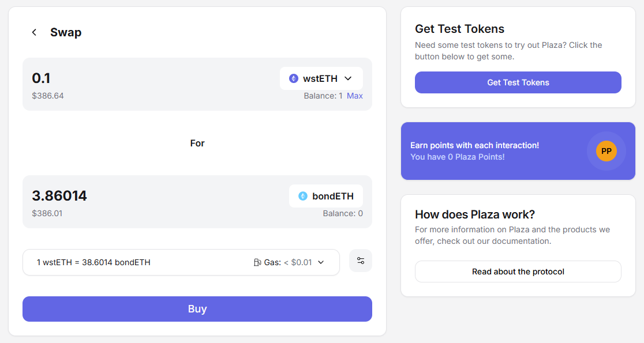Click the wstETH token logo icon
Image resolution: width=644 pixels, height=343 pixels.
click(294, 78)
